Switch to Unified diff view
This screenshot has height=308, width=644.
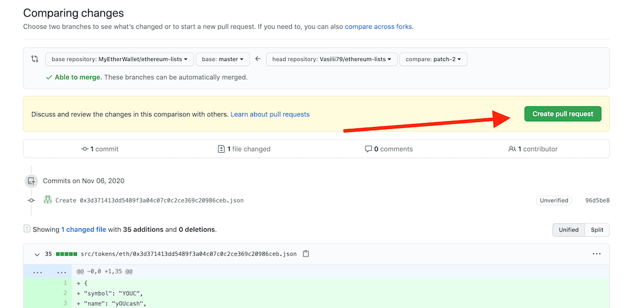569,230
